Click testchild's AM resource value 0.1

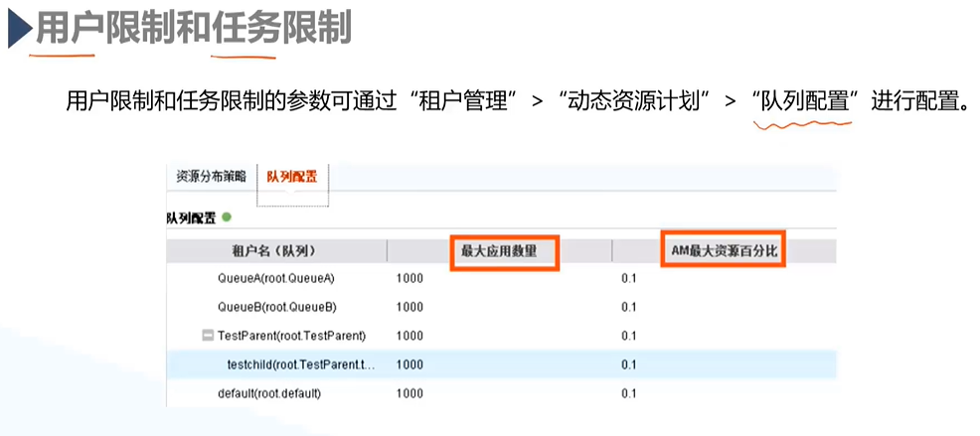click(629, 364)
